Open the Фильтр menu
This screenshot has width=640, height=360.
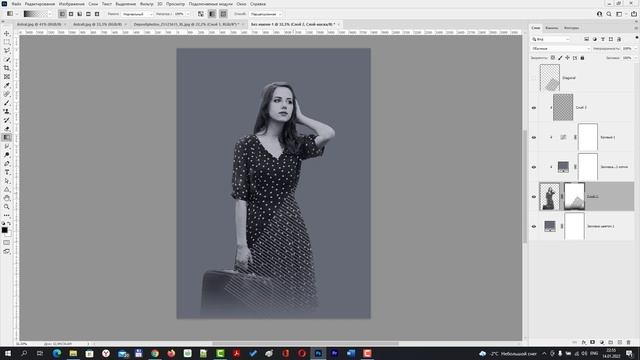point(147,4)
